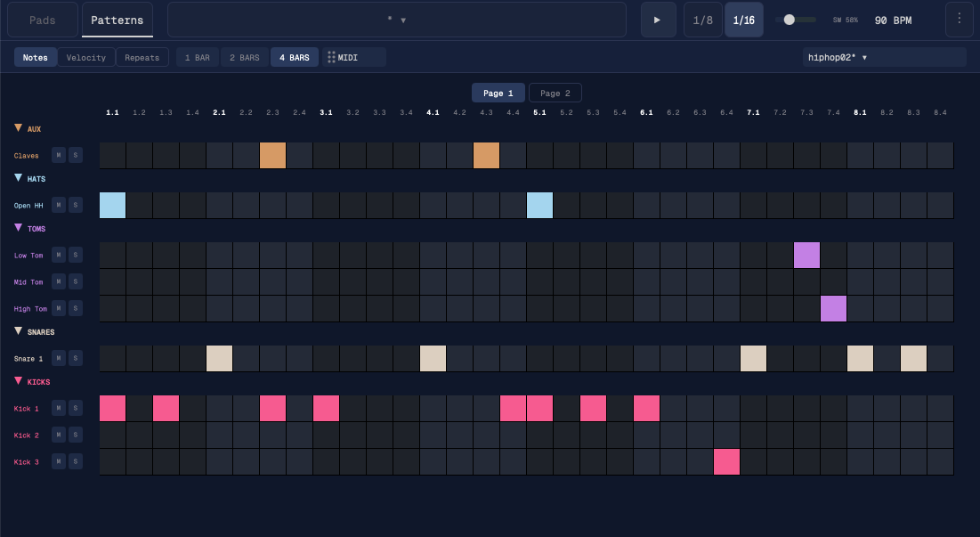
Task: Mute the Claves track
Action: [x=59, y=155]
